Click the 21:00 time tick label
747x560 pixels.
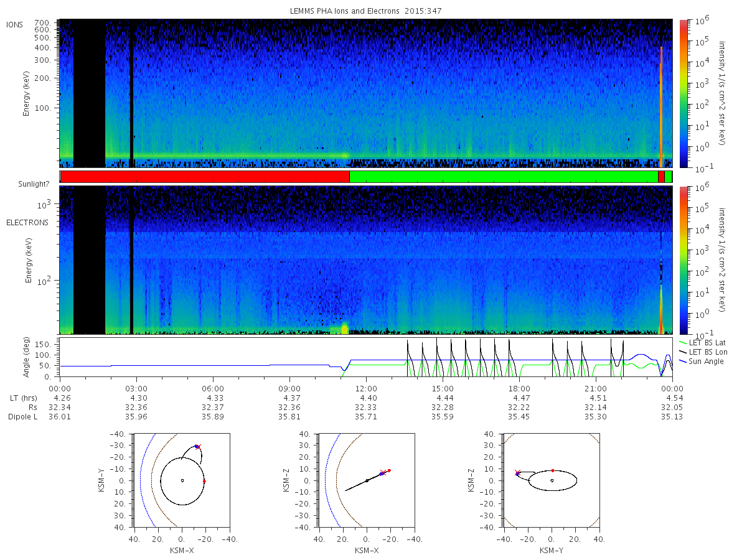pyautogui.click(x=596, y=388)
